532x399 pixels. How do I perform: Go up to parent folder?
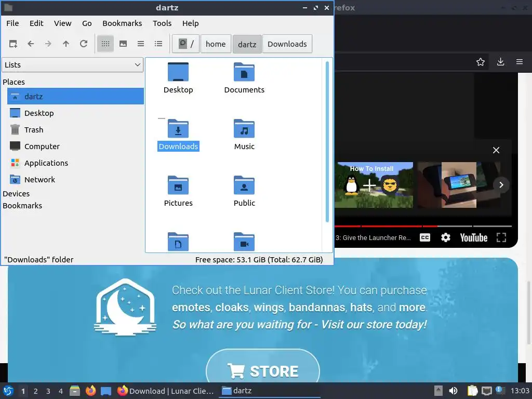66,44
